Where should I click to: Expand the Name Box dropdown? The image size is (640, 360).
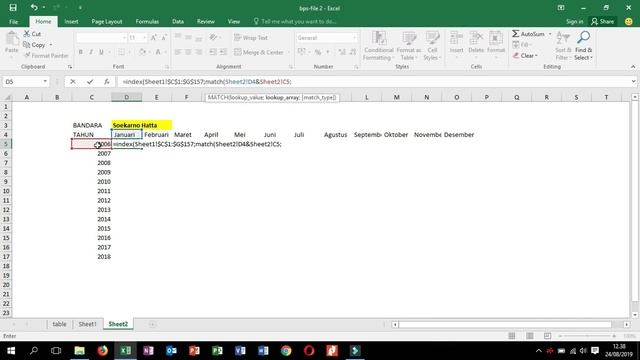pos(45,82)
